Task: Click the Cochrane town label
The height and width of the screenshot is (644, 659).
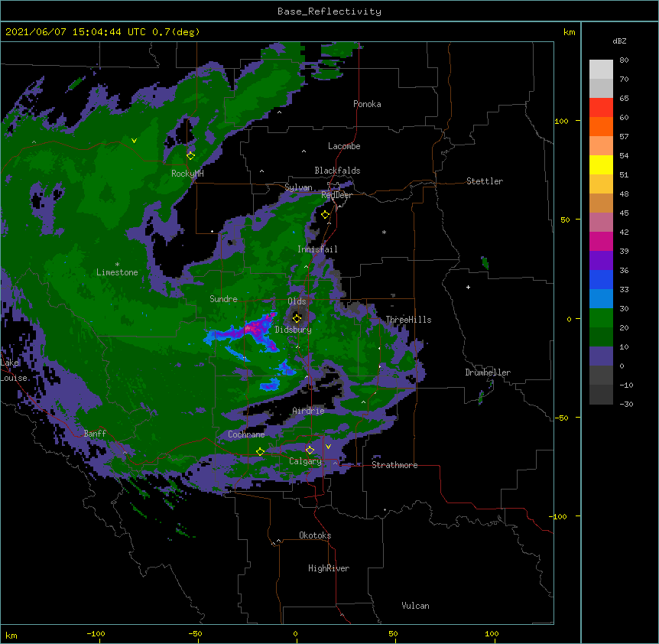Action: pyautogui.click(x=246, y=434)
